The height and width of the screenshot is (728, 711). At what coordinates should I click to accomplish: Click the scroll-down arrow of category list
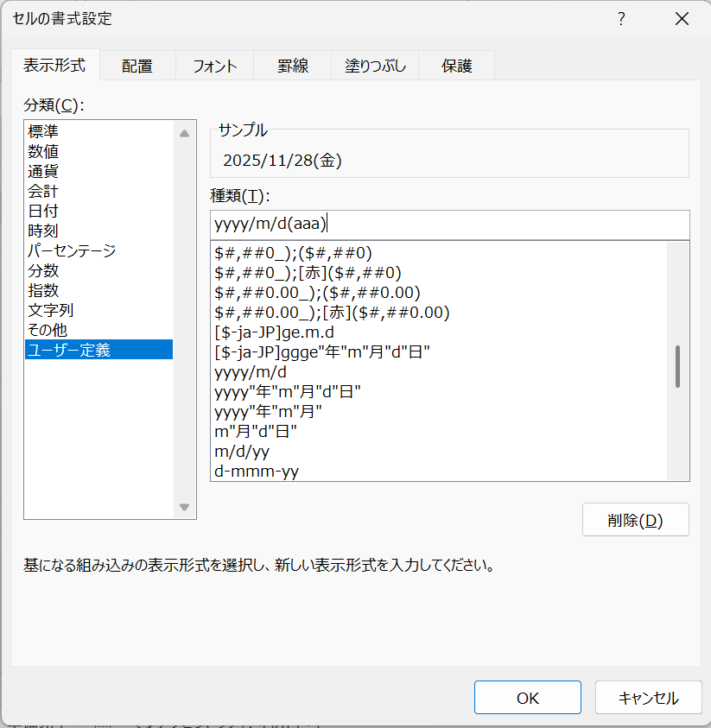pos(184,507)
